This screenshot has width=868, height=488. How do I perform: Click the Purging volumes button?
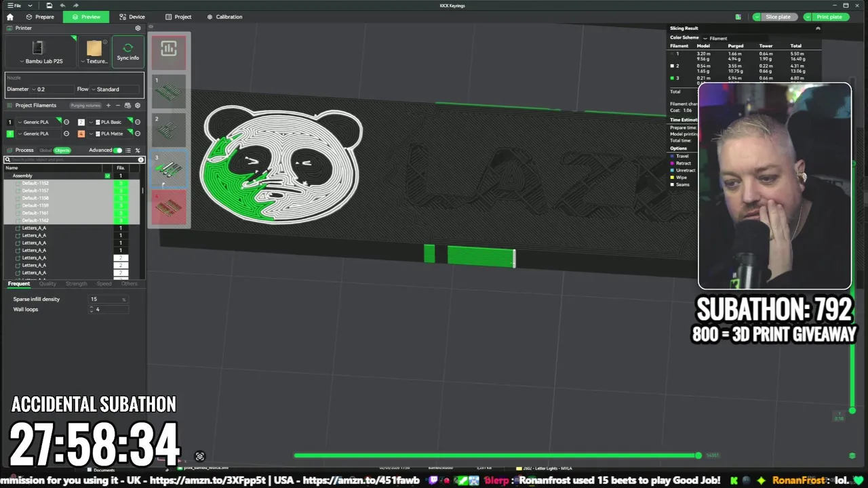(85, 106)
